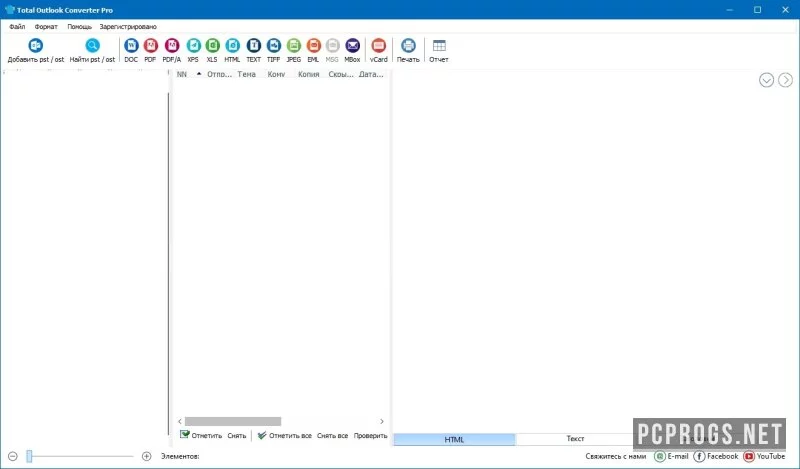Switch to the HTML preview tab
Screen dimensions: 800x469
click(454, 439)
